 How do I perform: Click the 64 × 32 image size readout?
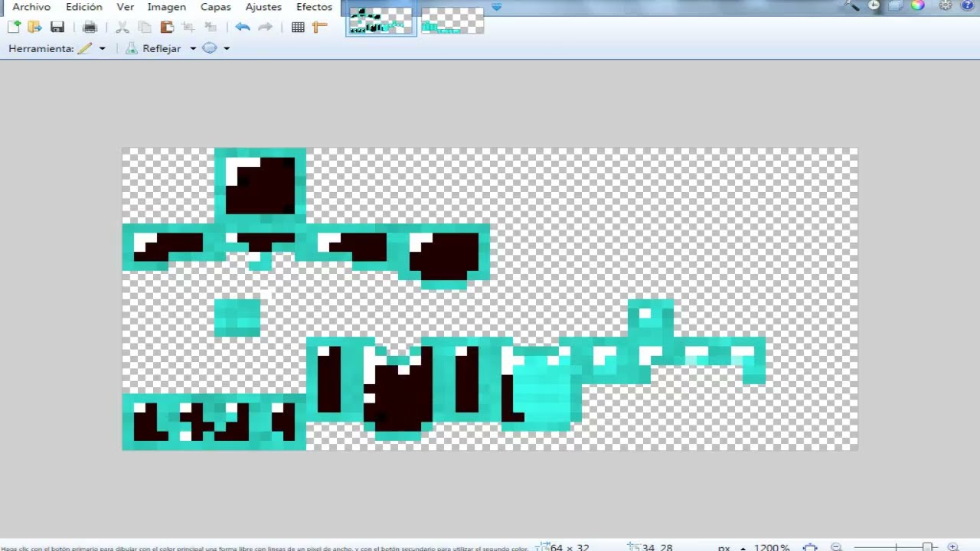(570, 548)
